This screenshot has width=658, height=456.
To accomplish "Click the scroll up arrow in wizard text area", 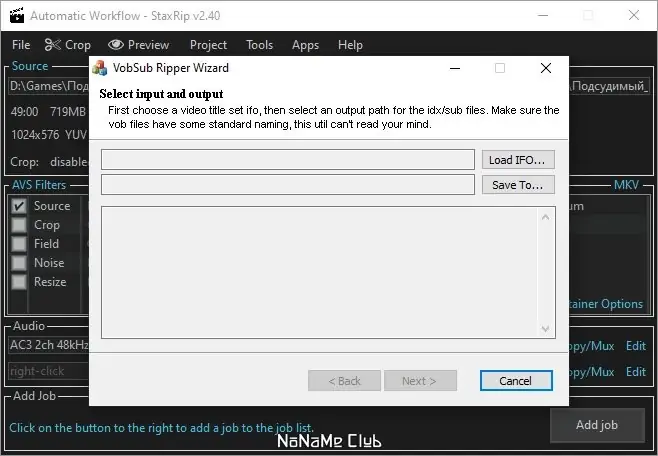I will pyautogui.click(x=546, y=217).
